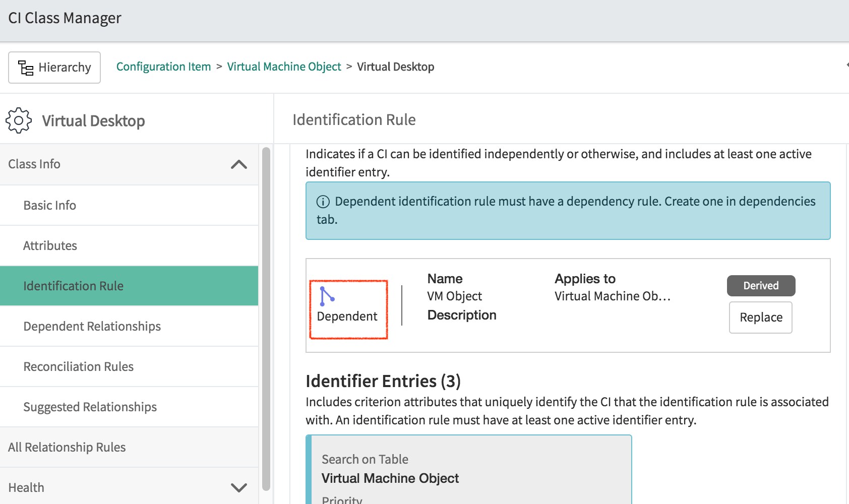Click the Dependent rule type icon
This screenshot has height=504, width=849.
[x=327, y=296]
